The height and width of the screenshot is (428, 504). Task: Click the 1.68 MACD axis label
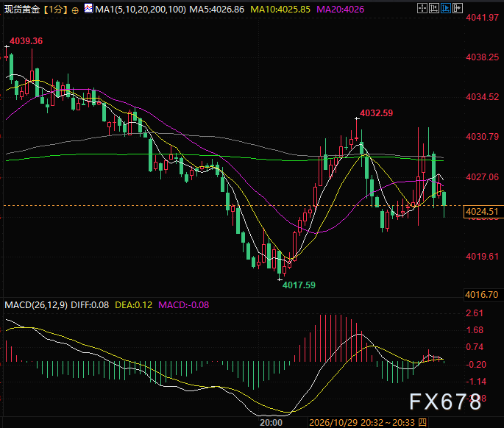tap(475, 330)
